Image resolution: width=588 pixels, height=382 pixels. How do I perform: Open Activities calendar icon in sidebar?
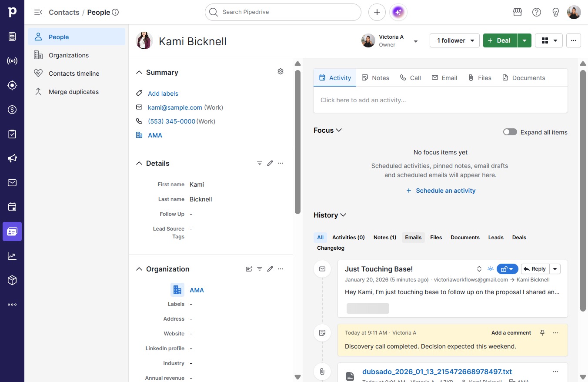(x=12, y=207)
